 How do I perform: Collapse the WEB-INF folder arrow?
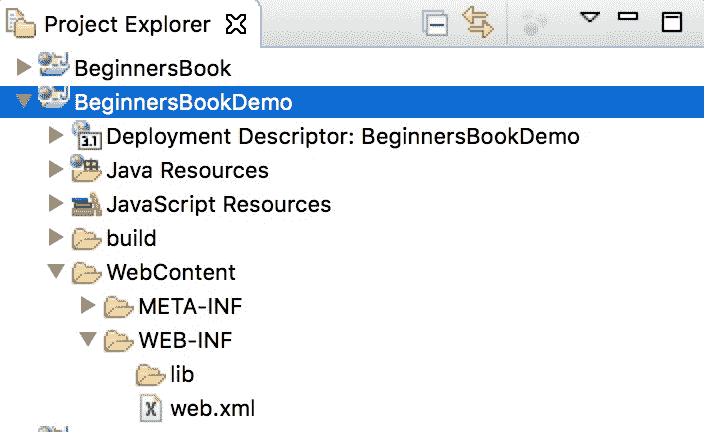point(88,339)
